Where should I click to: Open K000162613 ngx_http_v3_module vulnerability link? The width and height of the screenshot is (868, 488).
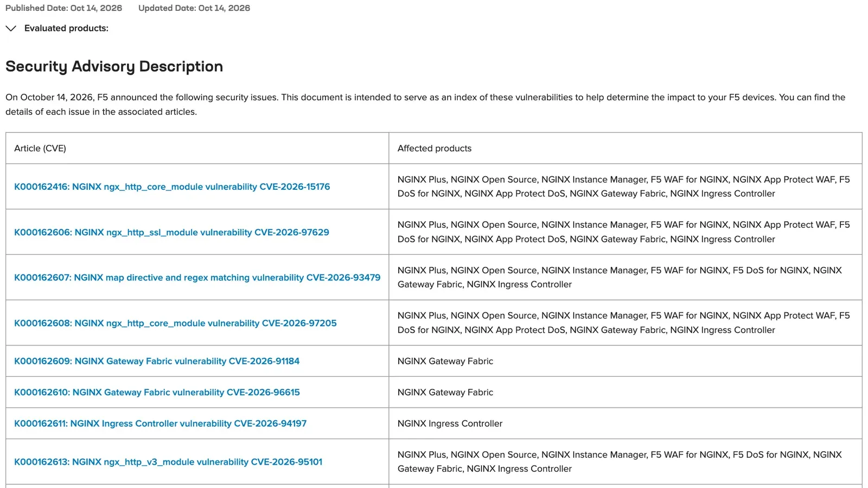point(168,462)
